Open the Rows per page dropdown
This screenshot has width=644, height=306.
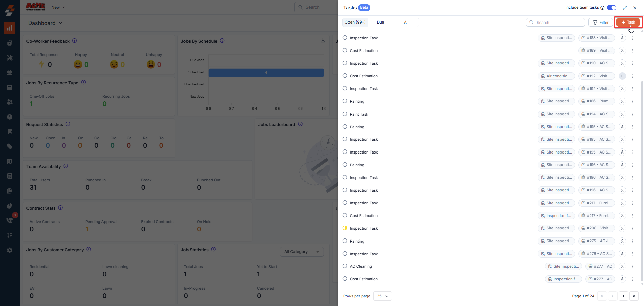tap(382, 296)
